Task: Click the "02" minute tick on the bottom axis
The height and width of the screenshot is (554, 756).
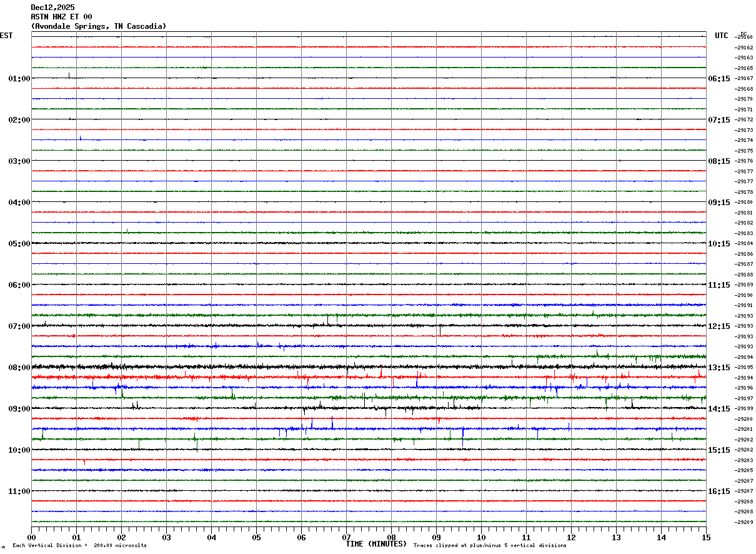Action: [x=121, y=537]
